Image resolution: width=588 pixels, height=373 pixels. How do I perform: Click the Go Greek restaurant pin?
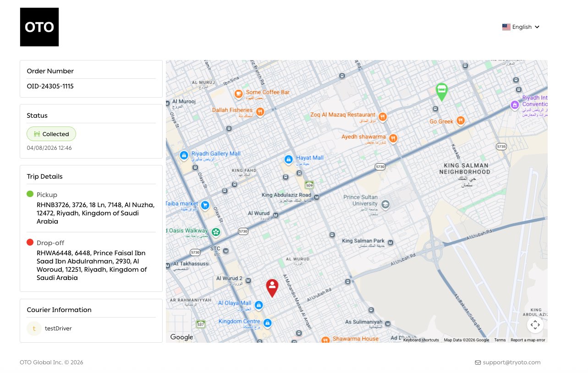[461, 121]
